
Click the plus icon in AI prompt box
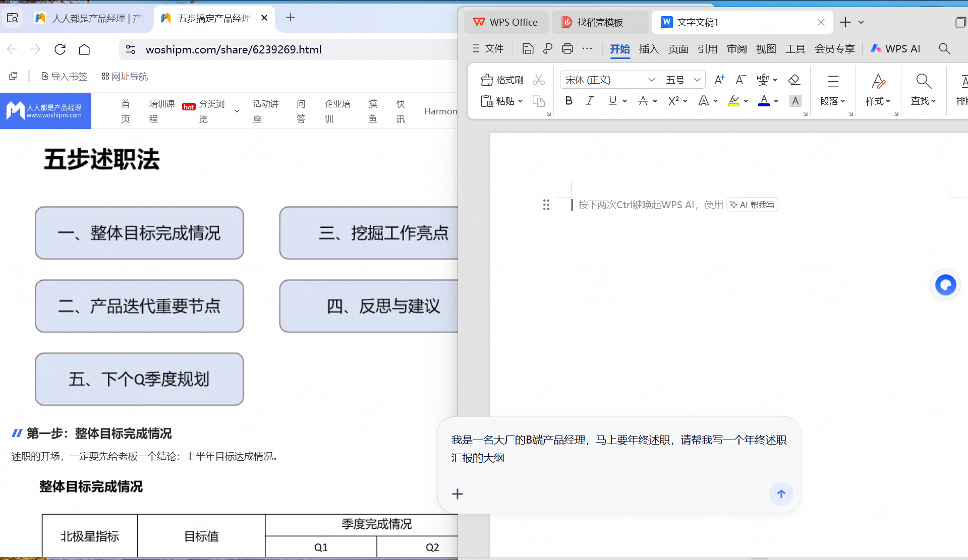click(458, 494)
